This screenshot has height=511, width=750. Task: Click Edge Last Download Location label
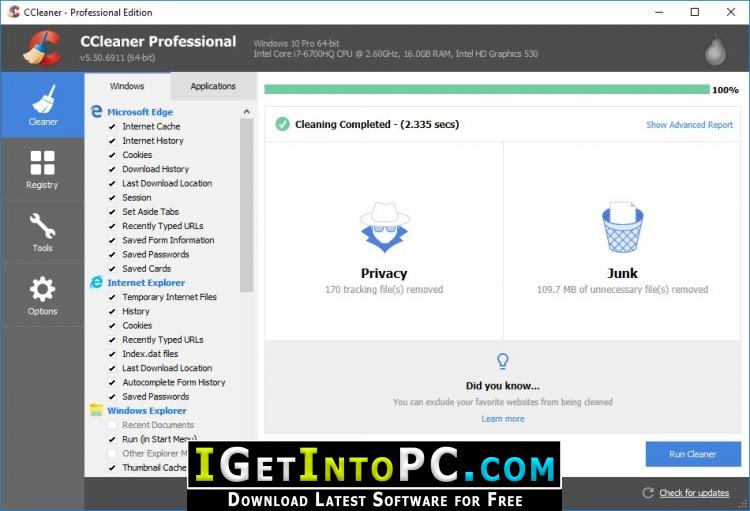(167, 183)
